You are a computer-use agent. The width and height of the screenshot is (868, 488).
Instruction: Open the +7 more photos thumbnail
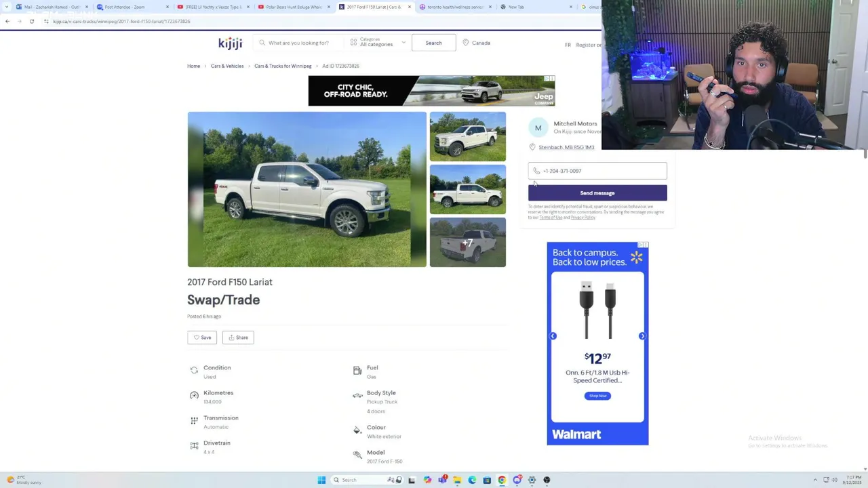click(467, 242)
